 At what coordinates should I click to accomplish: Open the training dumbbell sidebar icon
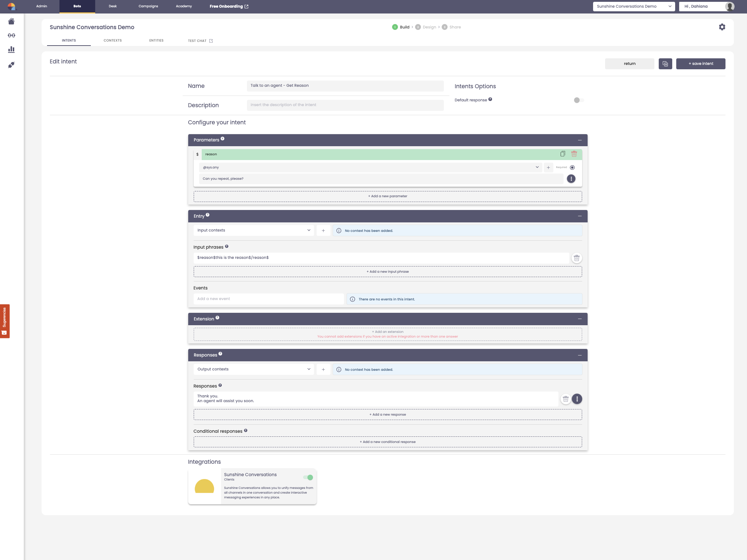(x=11, y=35)
